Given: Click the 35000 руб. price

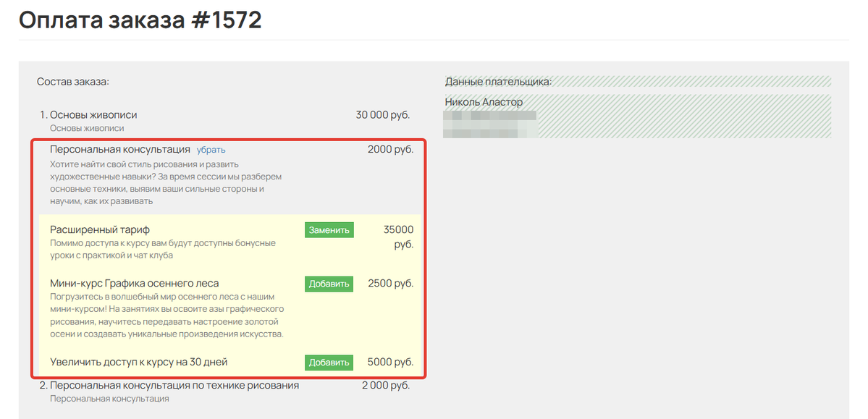Looking at the screenshot, I should 398,237.
